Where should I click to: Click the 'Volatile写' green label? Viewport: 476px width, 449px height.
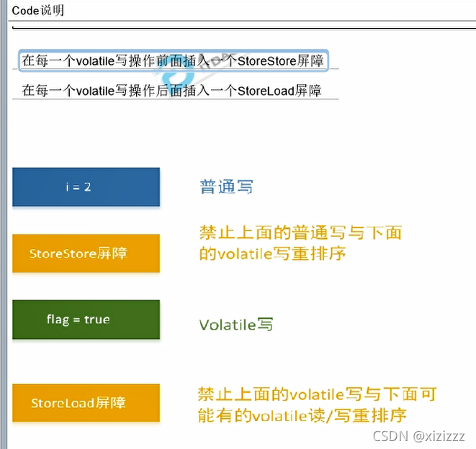tap(236, 325)
